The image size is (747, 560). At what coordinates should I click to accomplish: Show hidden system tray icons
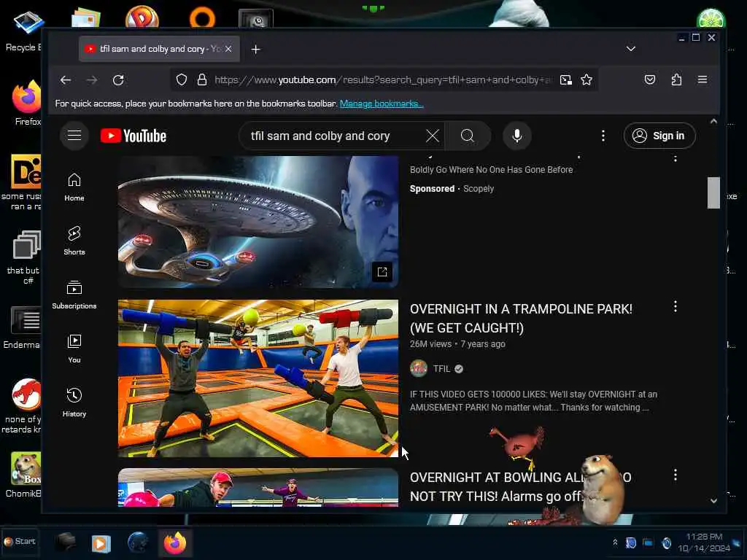pos(615,542)
